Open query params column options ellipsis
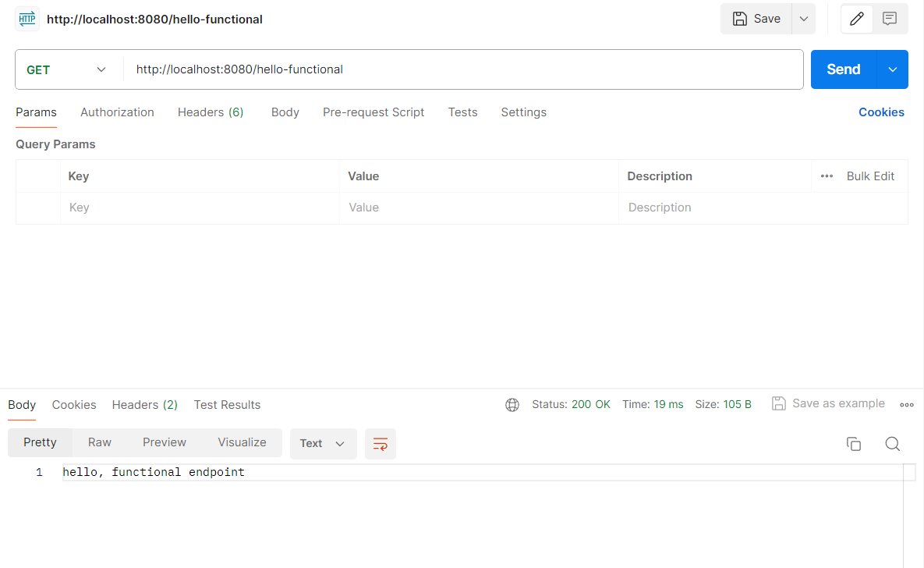 point(827,176)
